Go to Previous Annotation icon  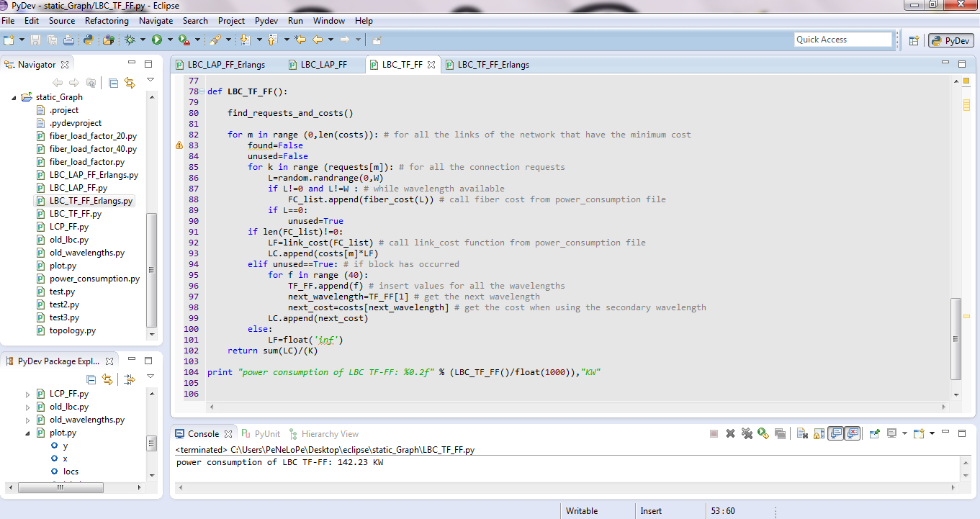click(x=272, y=40)
